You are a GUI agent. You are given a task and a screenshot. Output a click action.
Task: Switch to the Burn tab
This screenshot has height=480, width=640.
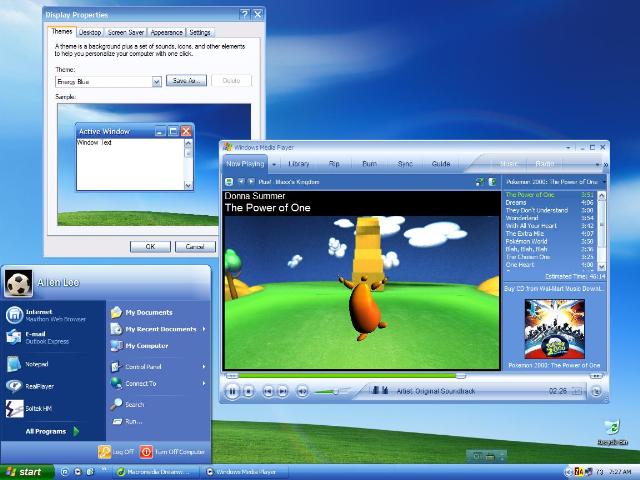point(369,164)
